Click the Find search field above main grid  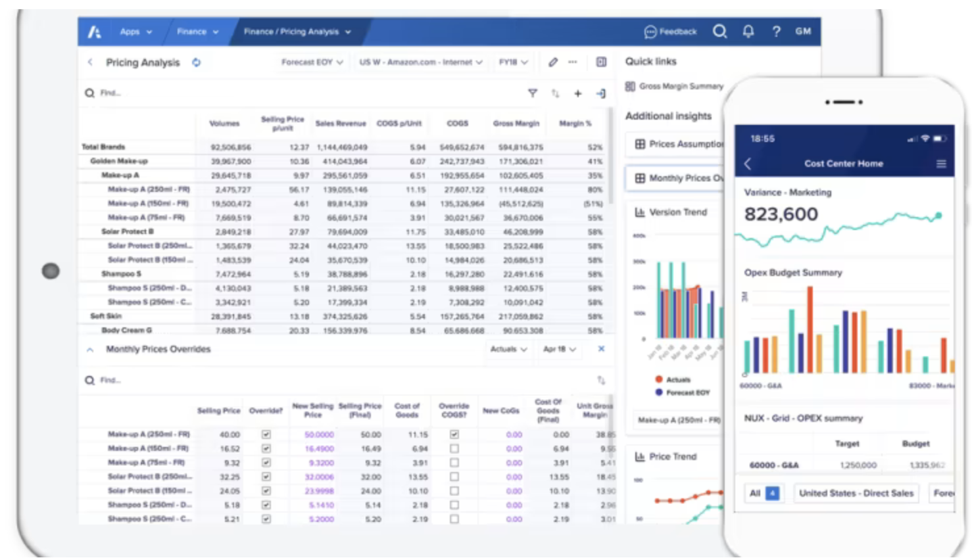[x=303, y=93]
